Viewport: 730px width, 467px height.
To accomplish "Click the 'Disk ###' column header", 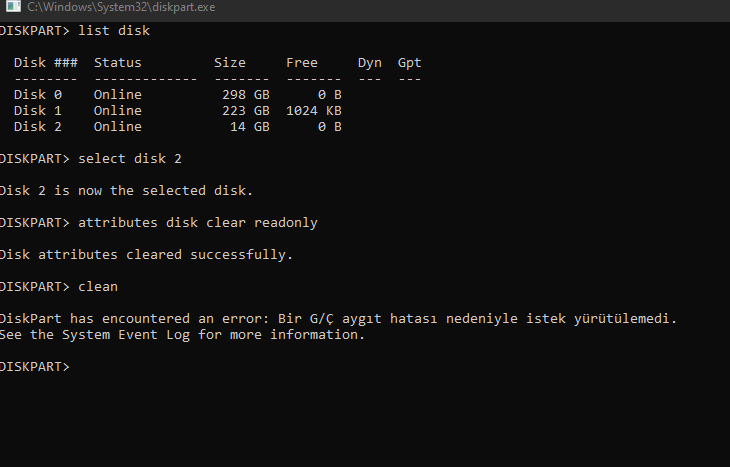I will click(46, 63).
